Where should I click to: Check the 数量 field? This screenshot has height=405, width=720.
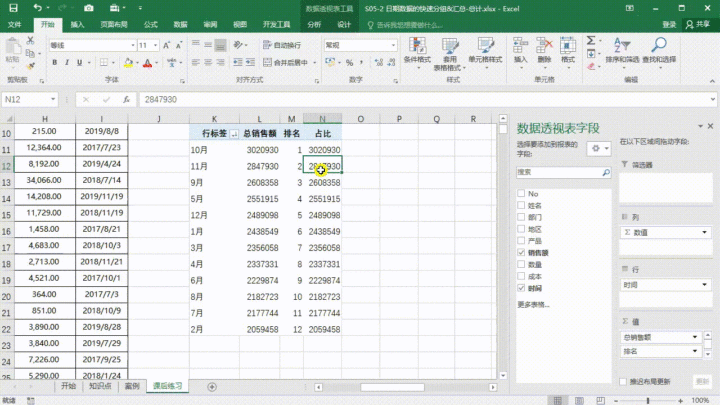[521, 264]
